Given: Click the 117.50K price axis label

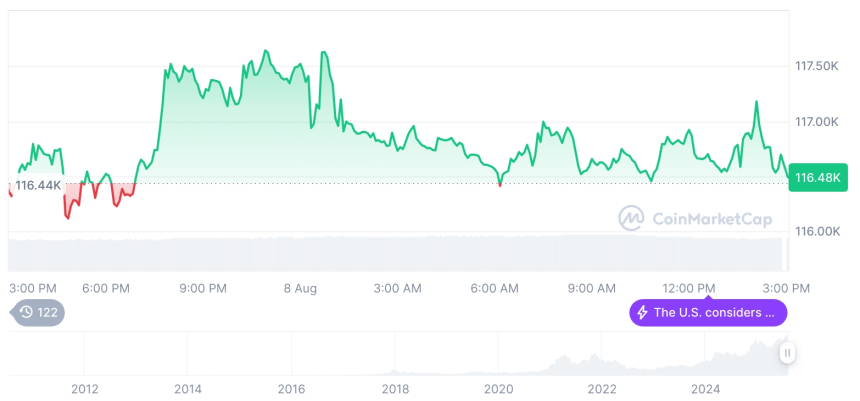Looking at the screenshot, I should pos(816,66).
